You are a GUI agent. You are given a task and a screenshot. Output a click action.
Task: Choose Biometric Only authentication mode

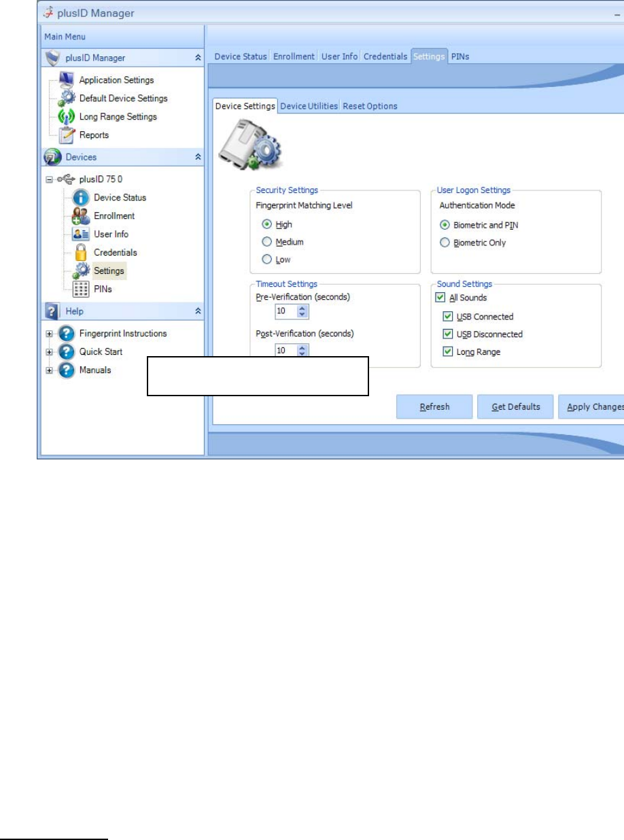coord(445,243)
